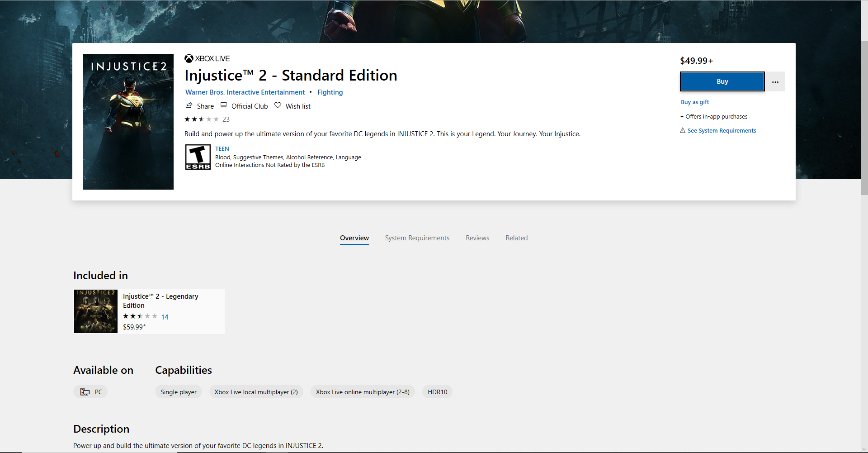Click the Capabilities heading
Screen dimensions: 868x453
tap(184, 370)
